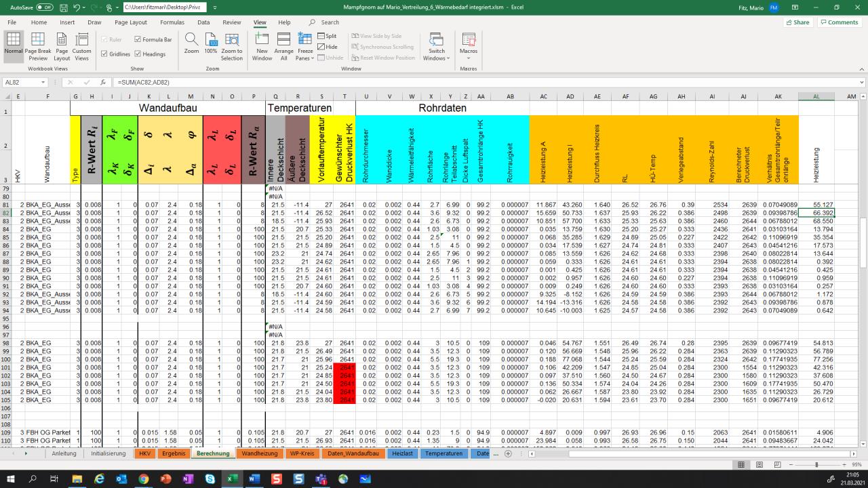Screen dimensions: 868x488
Task: Open Customize Quick Access Toolbar dropdown
Action: click(x=214, y=7)
